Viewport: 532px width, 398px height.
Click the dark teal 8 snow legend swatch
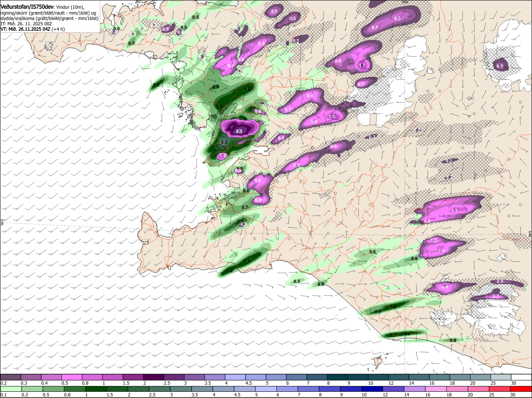click(337, 377)
